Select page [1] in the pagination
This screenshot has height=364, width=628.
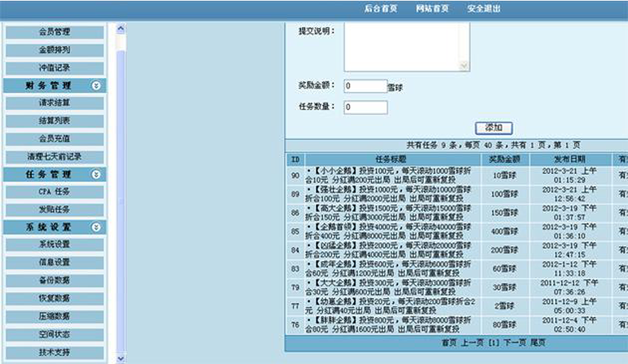(494, 343)
